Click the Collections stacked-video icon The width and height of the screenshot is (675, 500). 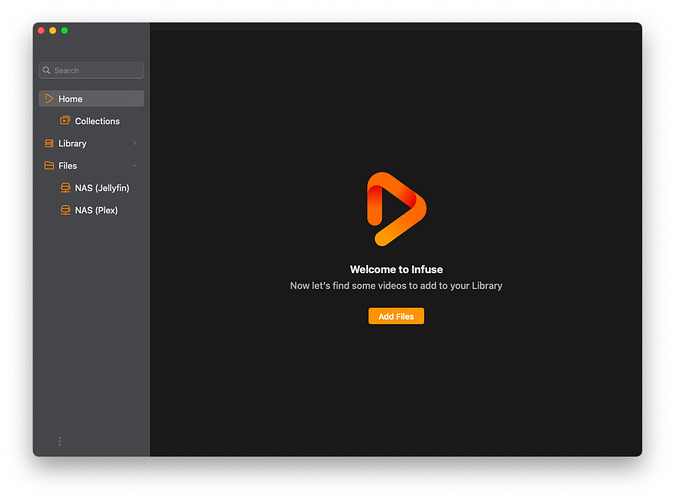click(x=65, y=121)
